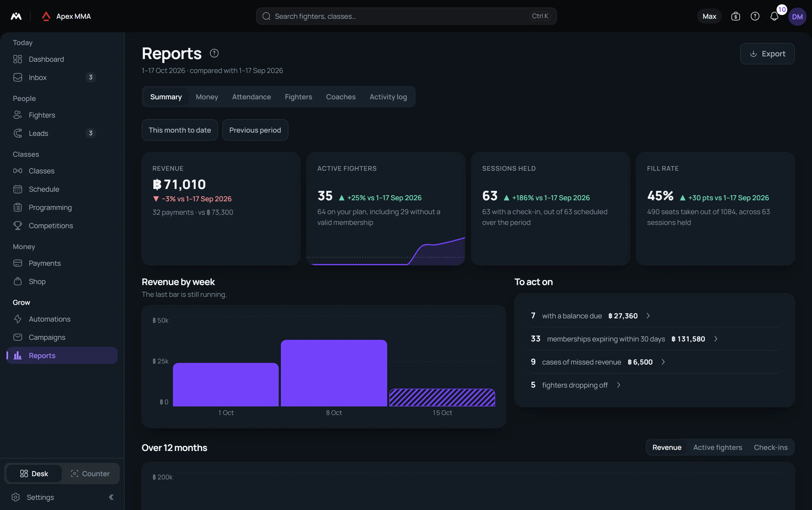Image resolution: width=812 pixels, height=510 pixels.
Task: Open Campaigns in the sidebar
Action: [x=62, y=337]
